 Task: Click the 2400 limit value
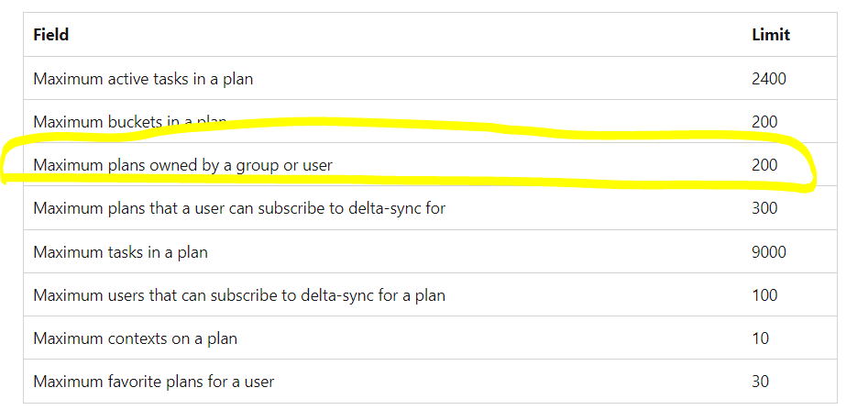[x=768, y=79]
